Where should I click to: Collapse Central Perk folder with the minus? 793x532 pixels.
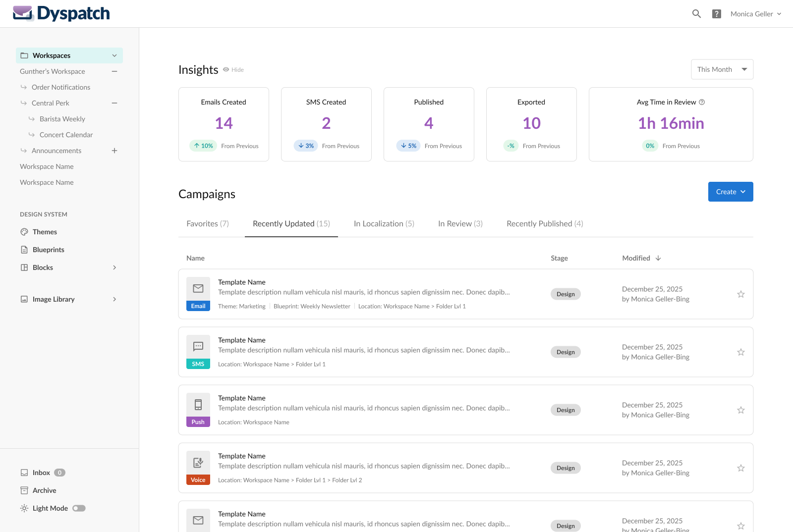(114, 103)
